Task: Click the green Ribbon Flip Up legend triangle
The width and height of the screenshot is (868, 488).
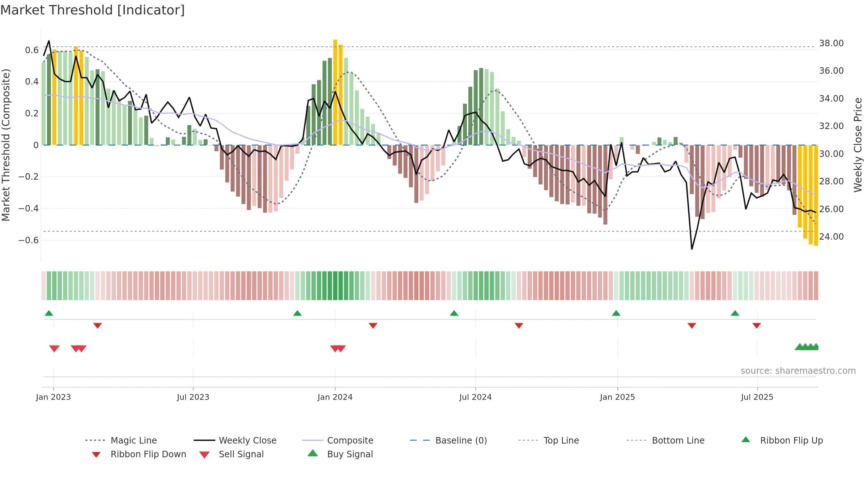Action: pyautogui.click(x=746, y=440)
